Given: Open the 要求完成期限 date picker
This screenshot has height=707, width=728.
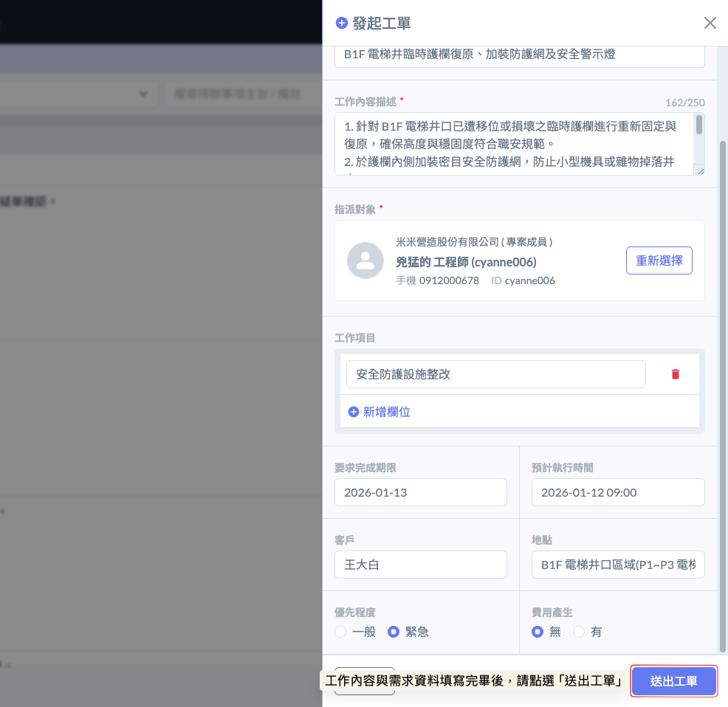Looking at the screenshot, I should click(420, 492).
